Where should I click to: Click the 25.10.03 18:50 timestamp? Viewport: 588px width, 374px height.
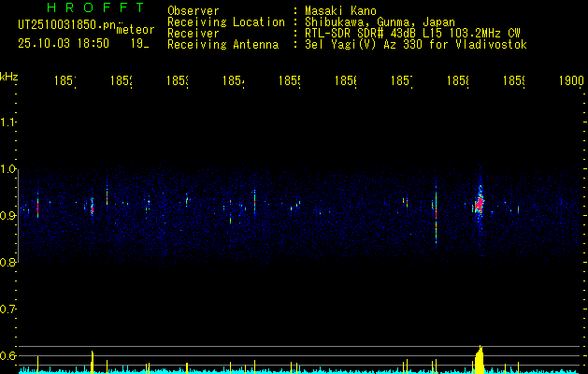(x=64, y=44)
